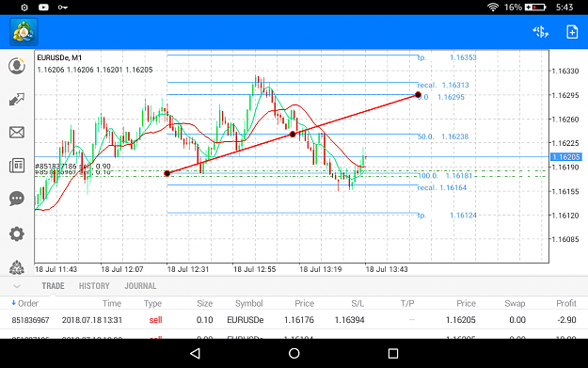Tap the Wi-Fi icon in status bar
This screenshot has height=368, width=588.
[x=493, y=8]
